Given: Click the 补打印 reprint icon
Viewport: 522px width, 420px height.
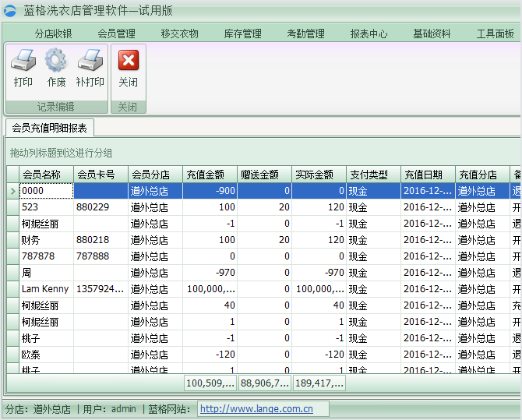Looking at the screenshot, I should (90, 61).
